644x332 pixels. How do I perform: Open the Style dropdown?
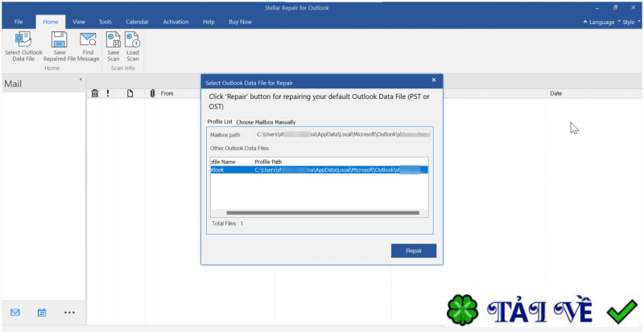pos(630,23)
